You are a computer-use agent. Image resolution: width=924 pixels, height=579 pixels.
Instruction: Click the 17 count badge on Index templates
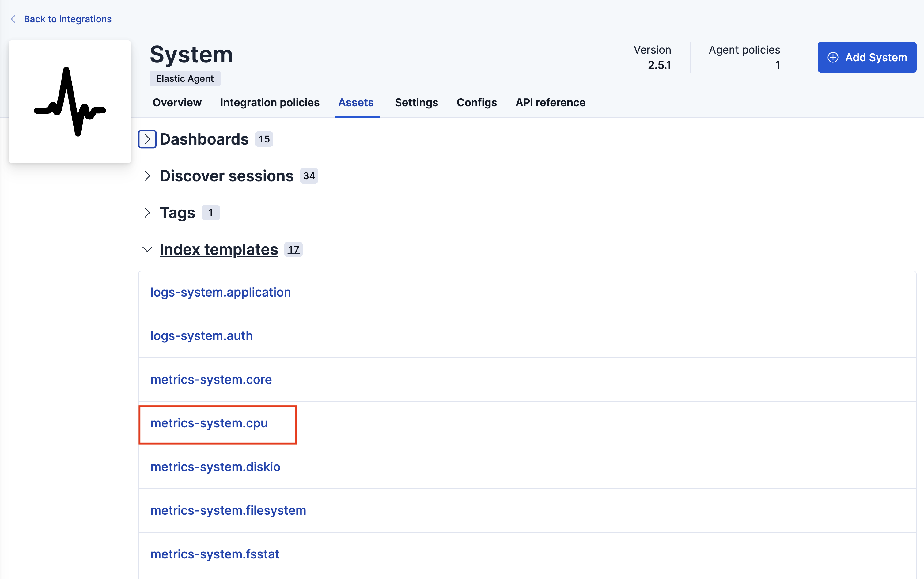click(293, 249)
